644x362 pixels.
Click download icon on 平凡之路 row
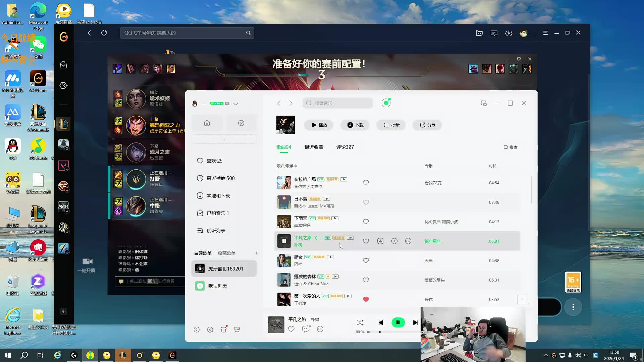380,241
